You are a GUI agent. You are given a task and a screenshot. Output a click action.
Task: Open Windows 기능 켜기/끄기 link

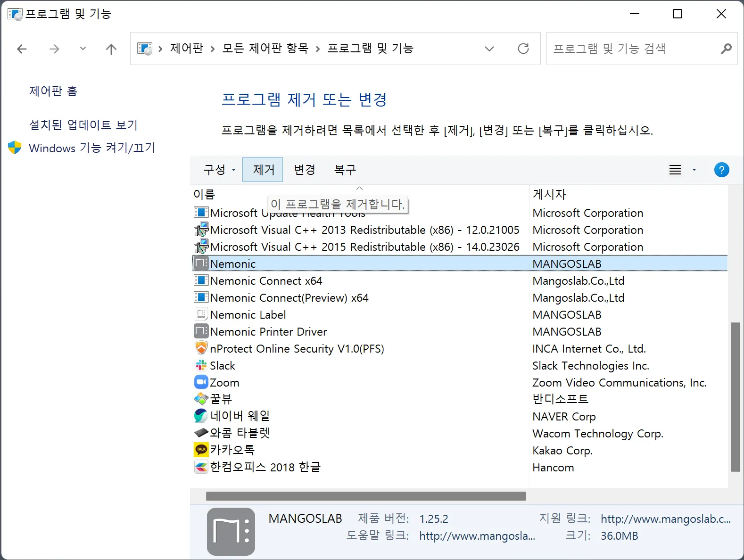(x=92, y=148)
